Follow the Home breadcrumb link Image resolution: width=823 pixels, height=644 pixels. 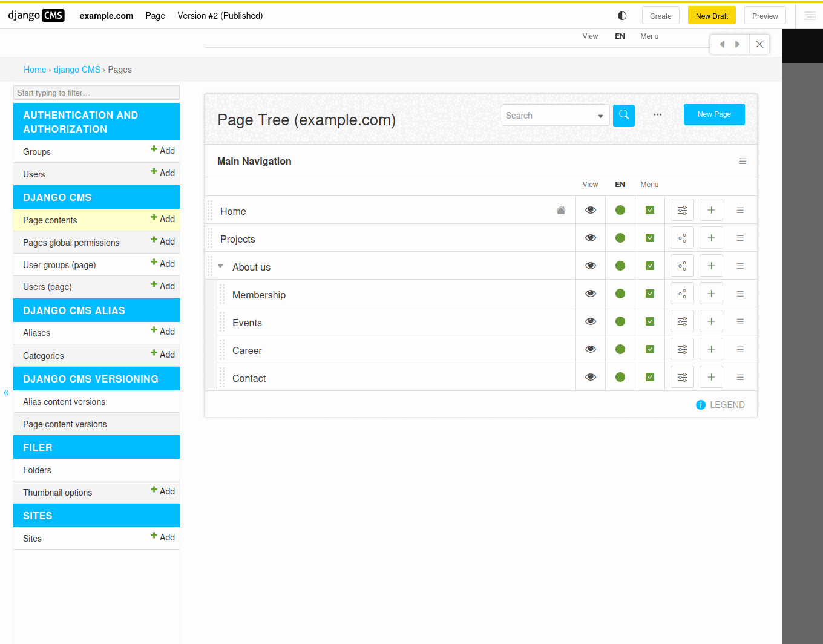[35, 70]
